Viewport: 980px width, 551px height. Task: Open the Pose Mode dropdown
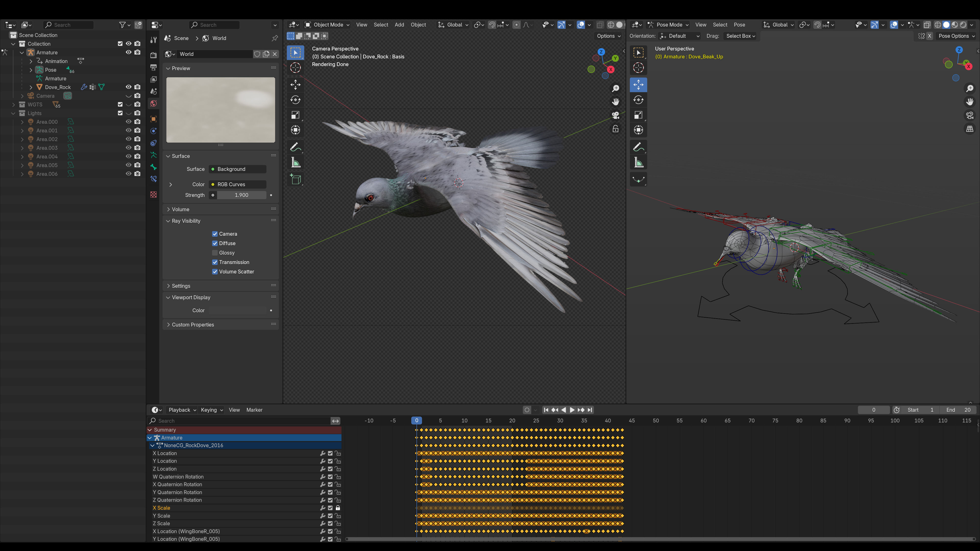pyautogui.click(x=668, y=25)
